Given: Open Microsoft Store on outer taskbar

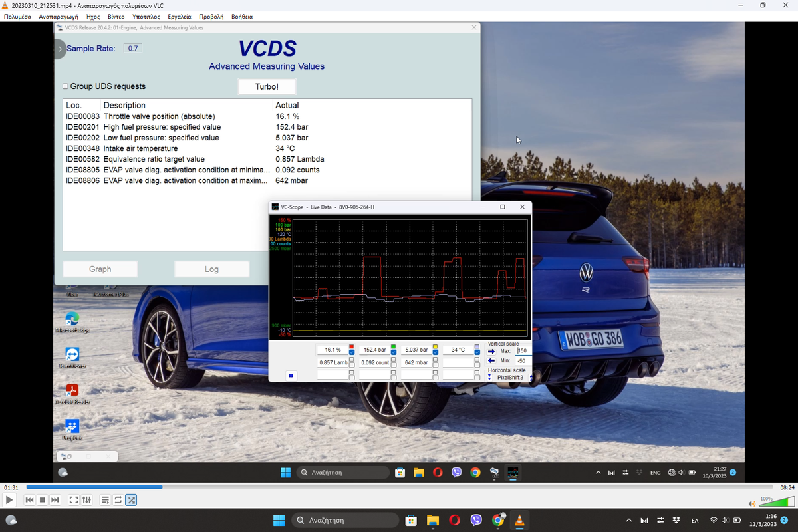Looking at the screenshot, I should (x=411, y=520).
